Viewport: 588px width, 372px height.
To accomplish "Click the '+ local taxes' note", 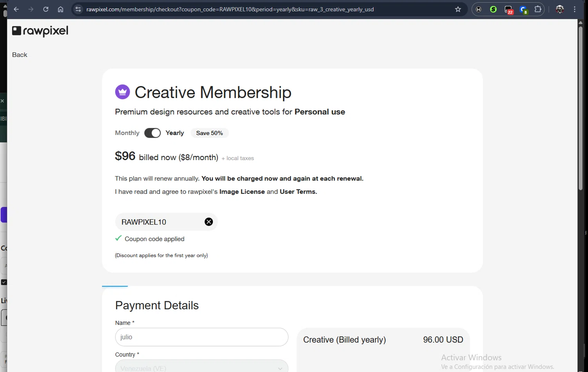I will point(238,158).
